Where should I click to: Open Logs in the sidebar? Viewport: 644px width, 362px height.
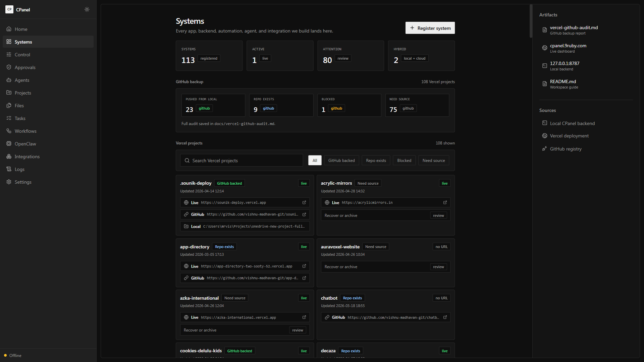(x=48, y=169)
